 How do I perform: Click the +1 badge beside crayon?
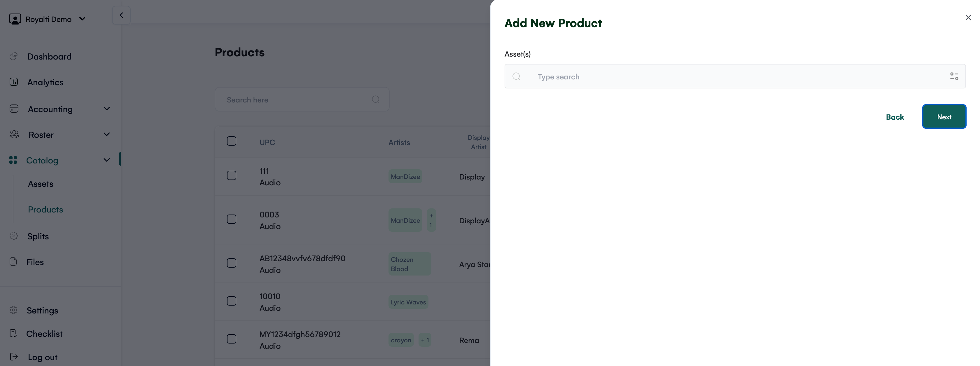tap(425, 340)
